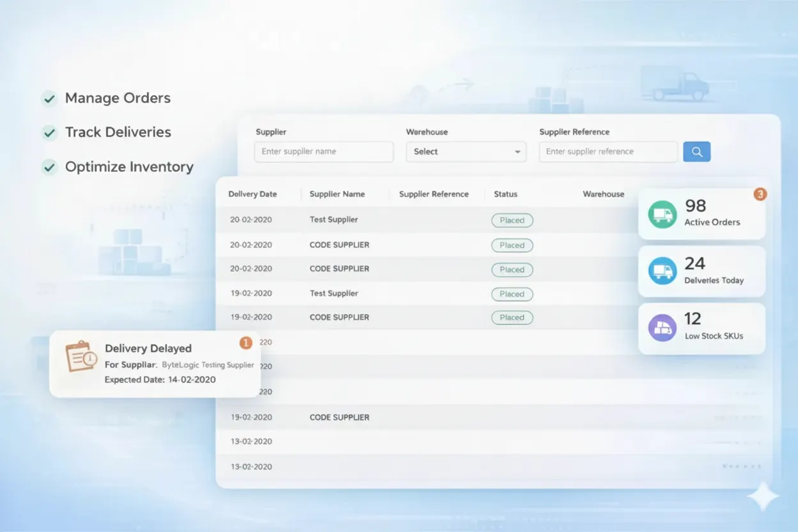Viewport: 798px width, 532px height.
Task: Click the Optimize Inventory checkmark
Action: (x=49, y=168)
